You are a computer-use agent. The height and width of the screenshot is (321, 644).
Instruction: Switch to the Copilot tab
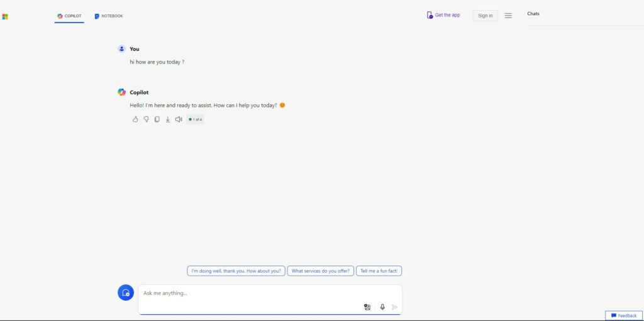(69, 16)
